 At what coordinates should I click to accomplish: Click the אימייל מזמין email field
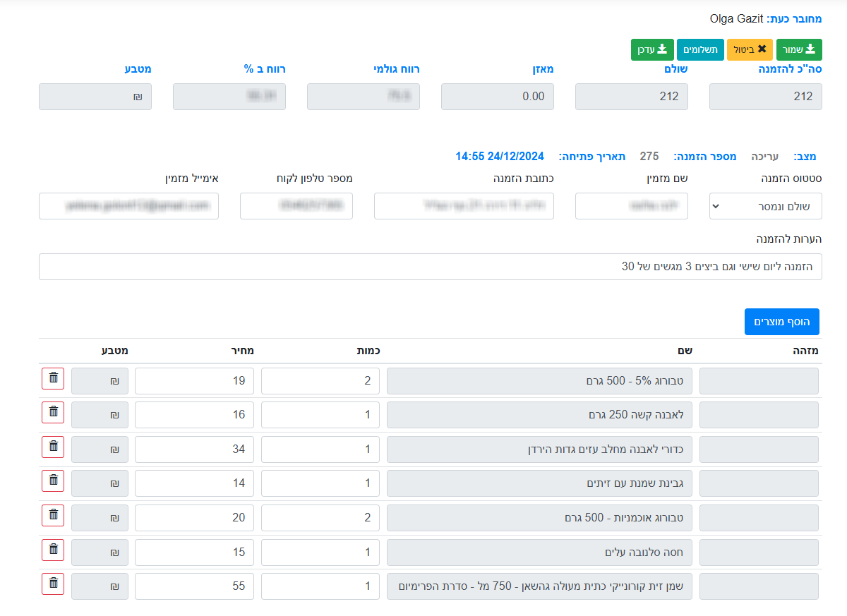(128, 206)
